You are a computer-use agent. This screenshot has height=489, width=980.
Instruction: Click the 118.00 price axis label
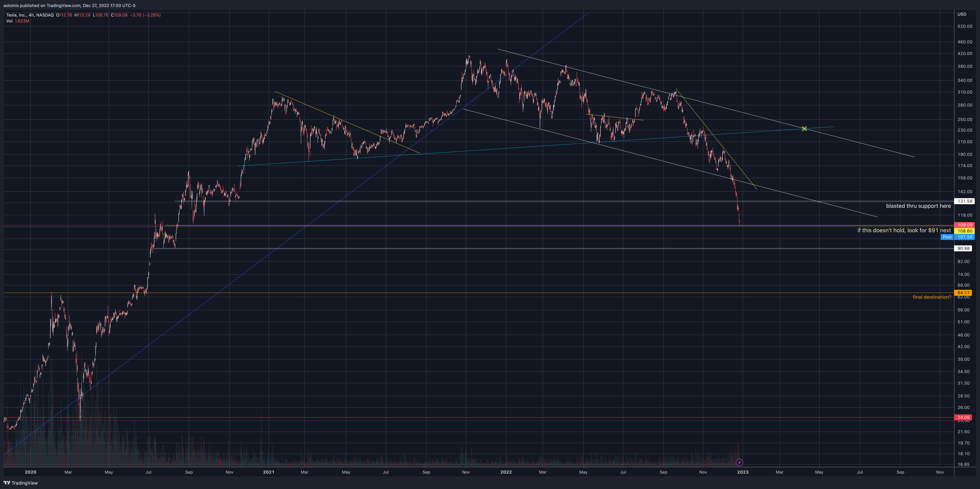[x=965, y=215]
